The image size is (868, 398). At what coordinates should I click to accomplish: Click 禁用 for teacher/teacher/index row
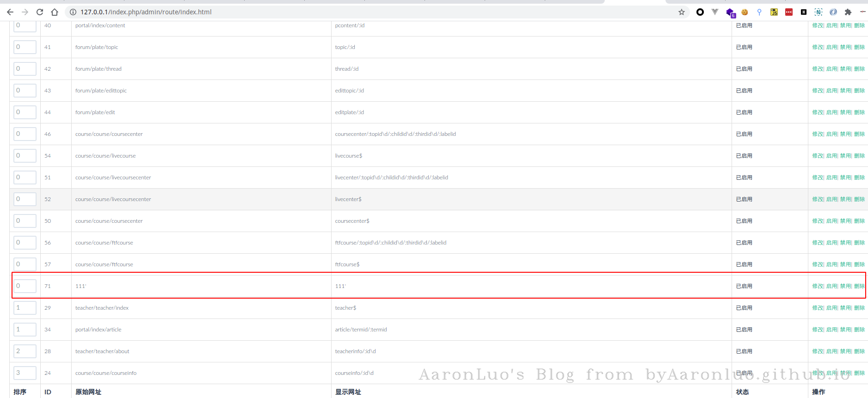(845, 308)
